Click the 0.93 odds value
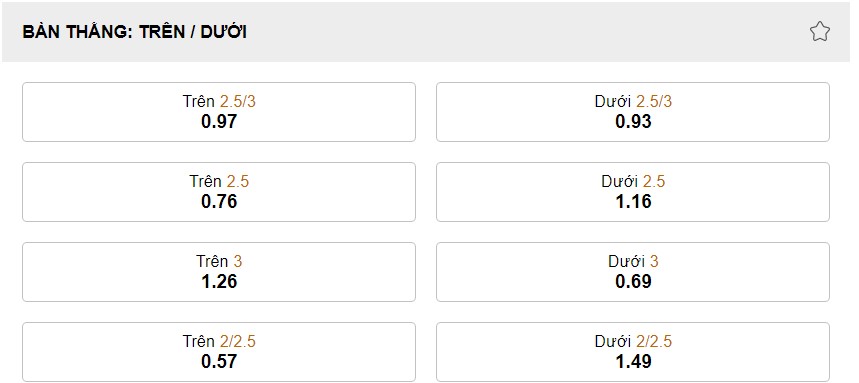Viewport: 859px width, 383px height. click(x=633, y=121)
